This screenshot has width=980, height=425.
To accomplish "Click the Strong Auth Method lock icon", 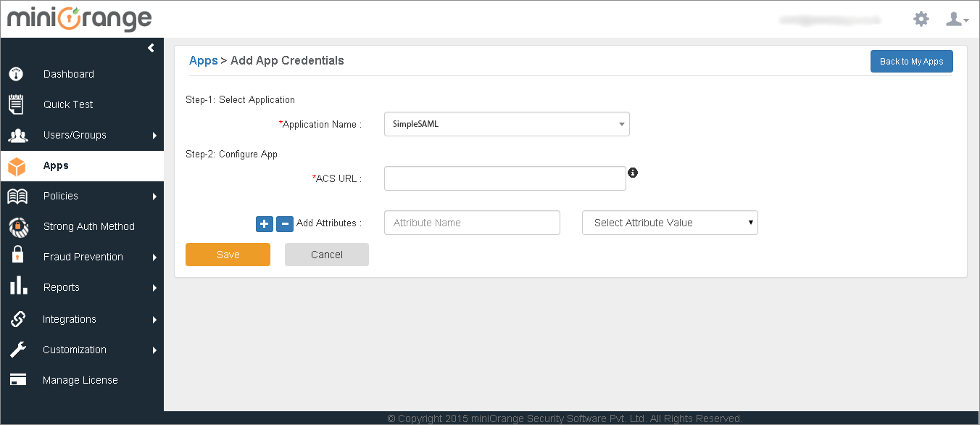I will [x=17, y=227].
